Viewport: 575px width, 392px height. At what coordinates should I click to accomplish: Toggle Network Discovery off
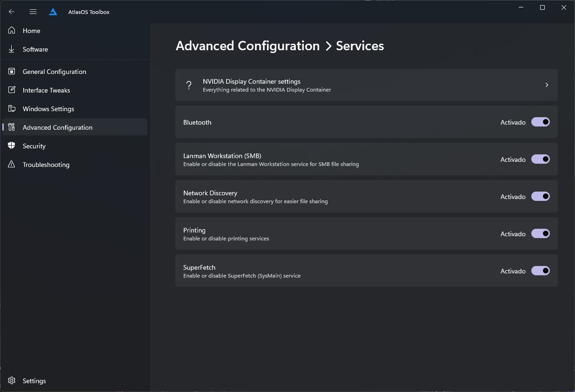(x=540, y=196)
